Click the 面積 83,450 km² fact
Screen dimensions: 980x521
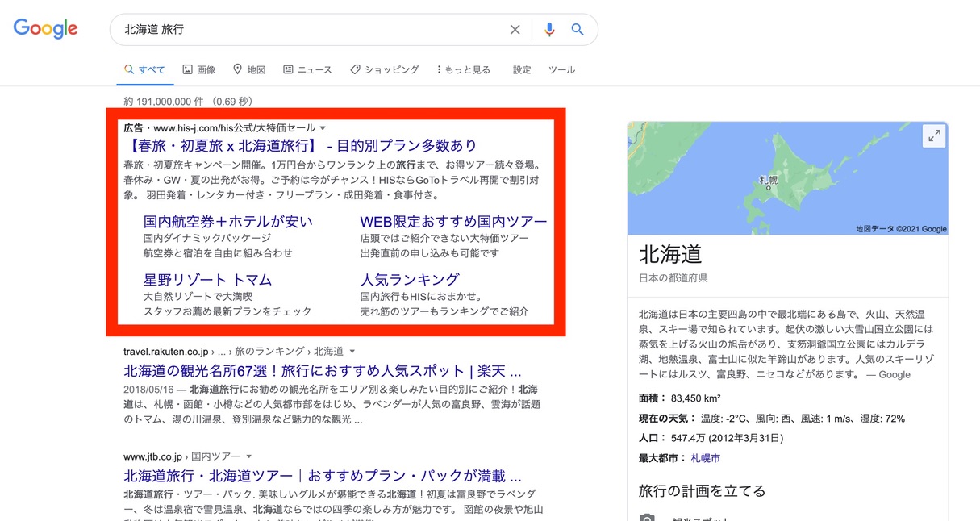coord(679,398)
